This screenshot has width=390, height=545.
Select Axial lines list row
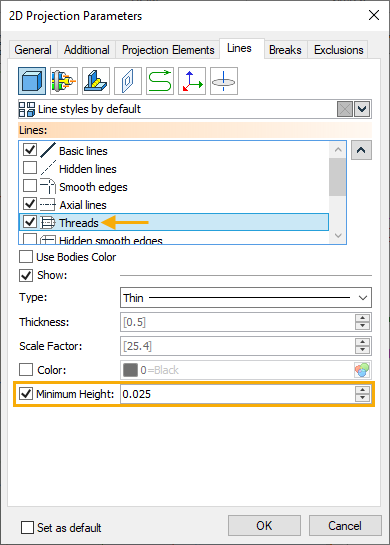(174, 205)
